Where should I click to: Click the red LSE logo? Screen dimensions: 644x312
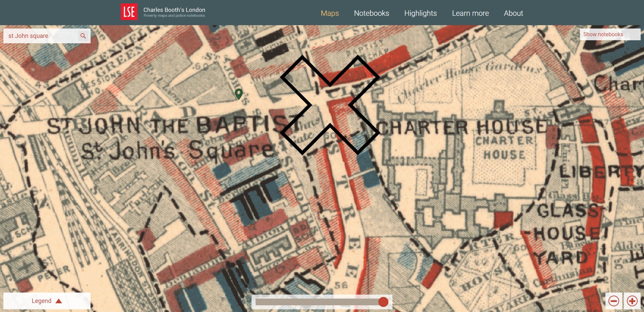pyautogui.click(x=129, y=12)
